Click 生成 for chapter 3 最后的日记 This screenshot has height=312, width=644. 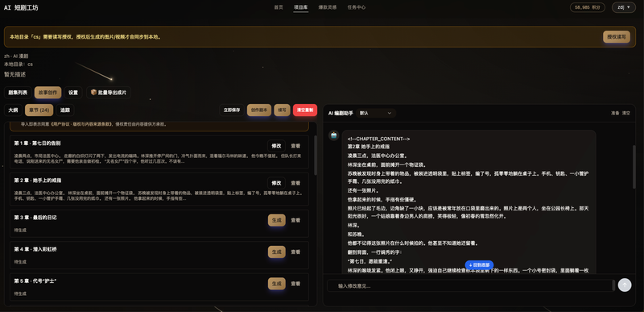(276, 220)
